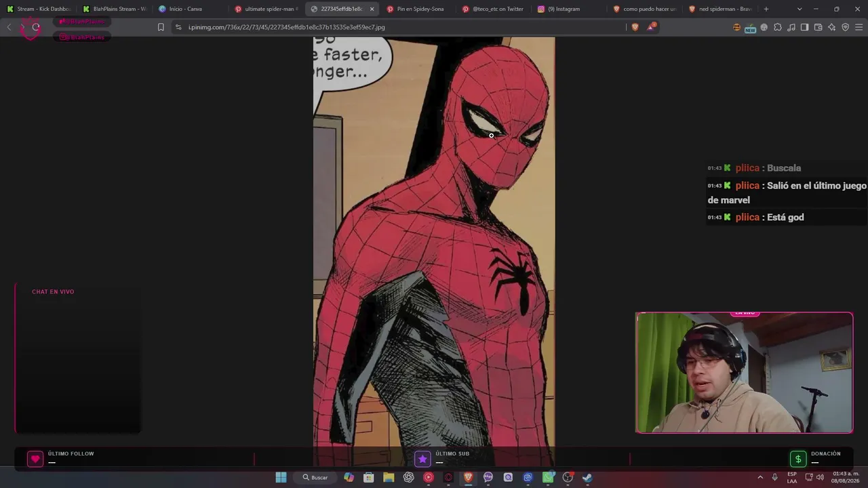
Task: Switch the ESP LAA keyboard language
Action: tap(792, 477)
